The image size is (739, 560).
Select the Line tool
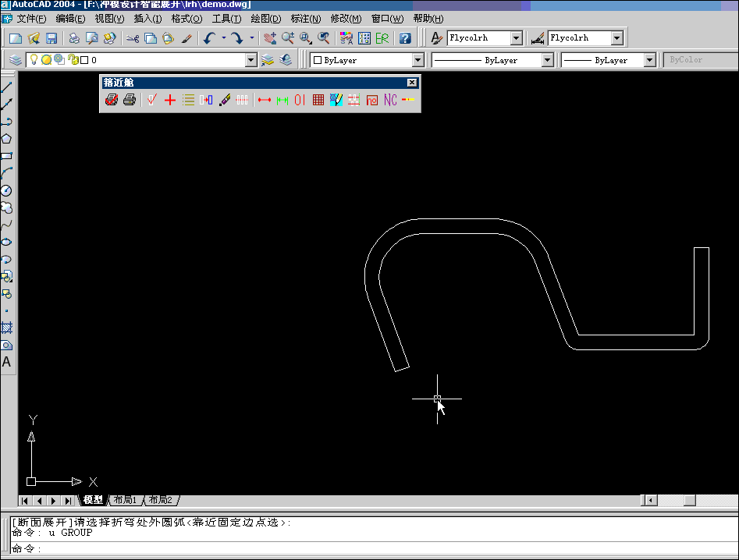(x=6, y=87)
